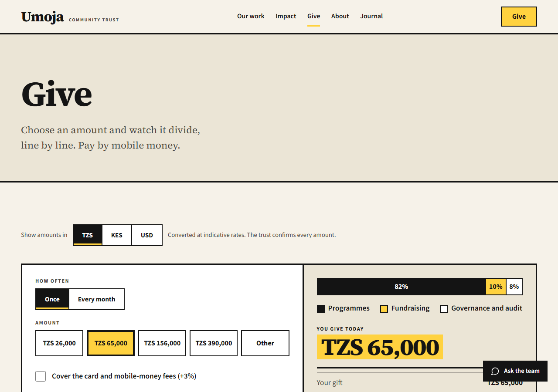Click the 'Converted at indicative rates' note

(x=252, y=235)
